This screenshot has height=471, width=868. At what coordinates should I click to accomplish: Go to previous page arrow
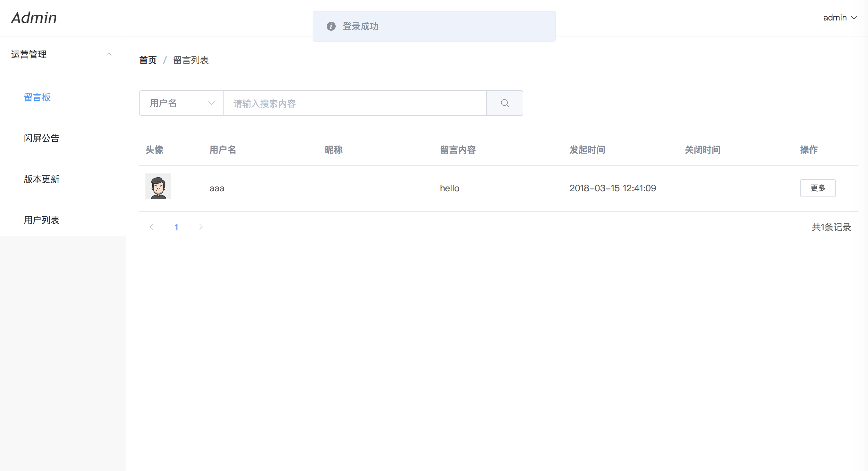151,227
